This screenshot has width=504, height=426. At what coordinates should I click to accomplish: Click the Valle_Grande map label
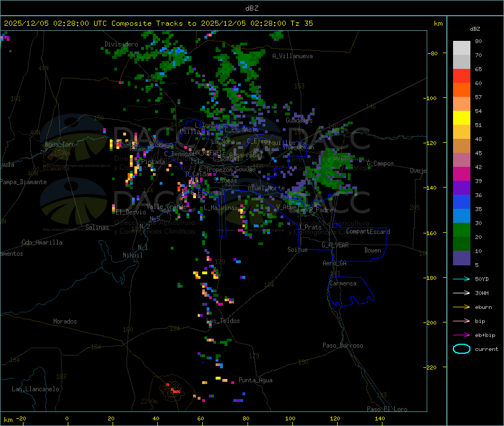point(166,207)
